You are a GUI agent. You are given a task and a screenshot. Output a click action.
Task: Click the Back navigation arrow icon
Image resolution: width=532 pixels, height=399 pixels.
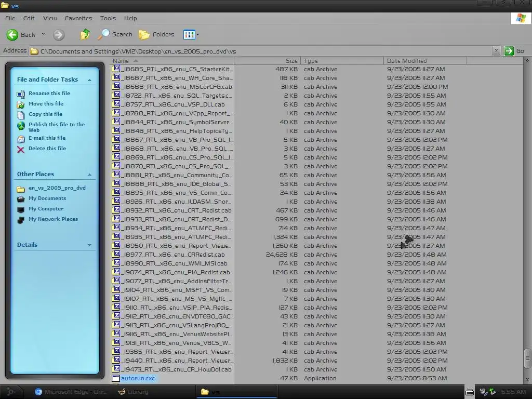click(x=12, y=35)
